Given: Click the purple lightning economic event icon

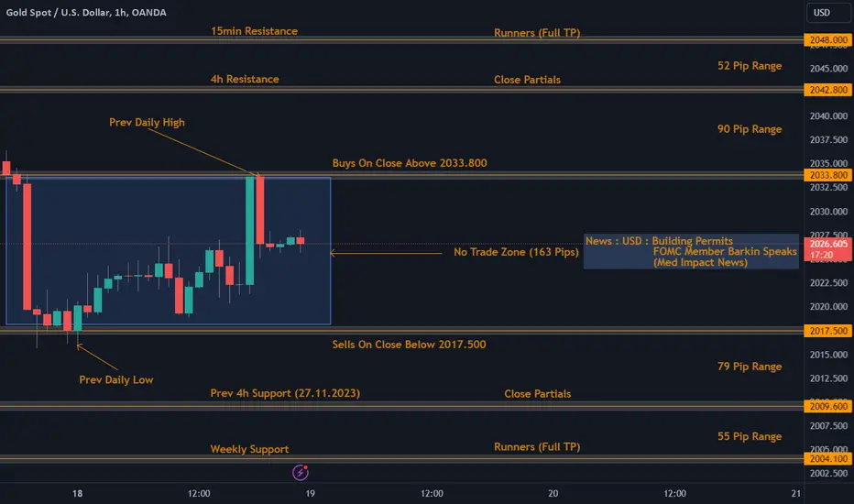Looking at the screenshot, I should [x=301, y=473].
